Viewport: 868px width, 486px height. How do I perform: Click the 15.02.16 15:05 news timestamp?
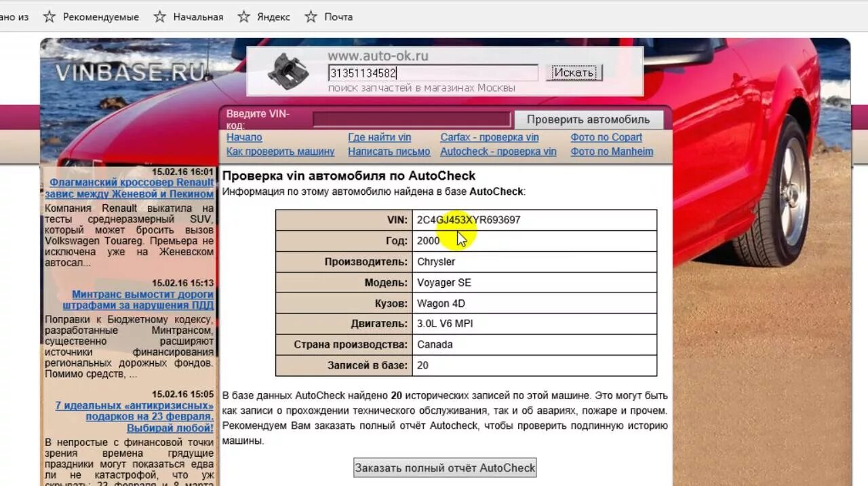[182, 394]
